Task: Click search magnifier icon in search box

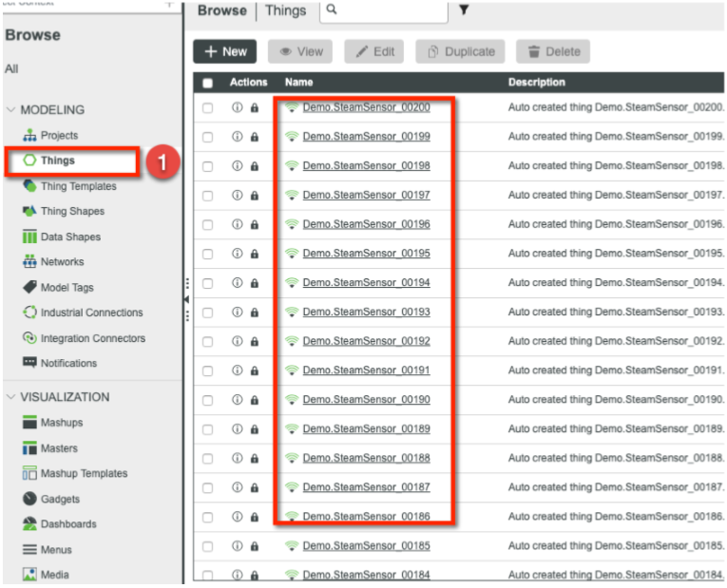Action: coord(332,9)
